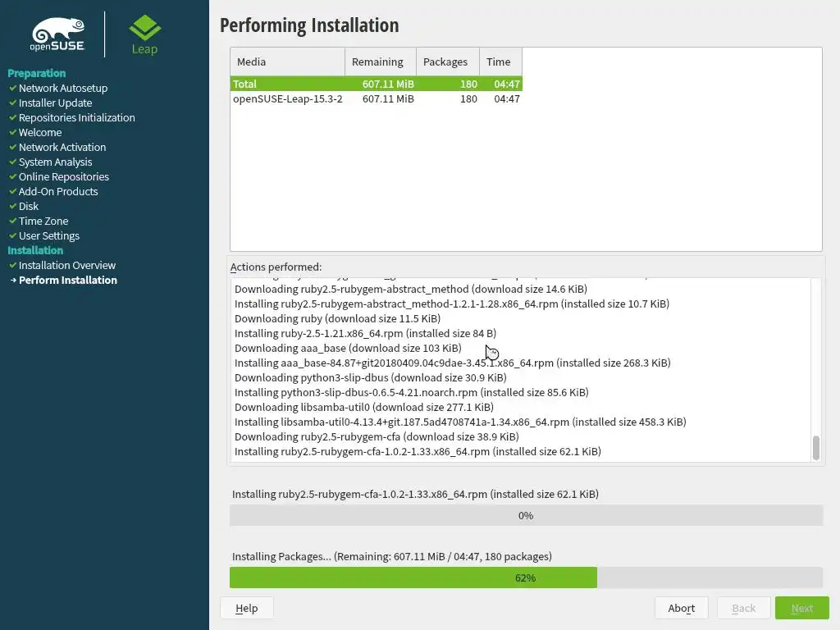Select System Analysis step label

pos(55,162)
